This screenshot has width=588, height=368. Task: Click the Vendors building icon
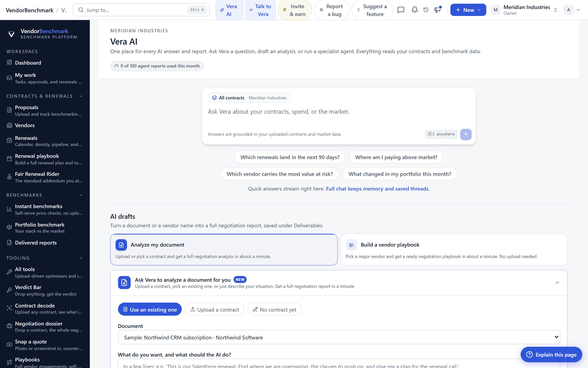coord(9,125)
